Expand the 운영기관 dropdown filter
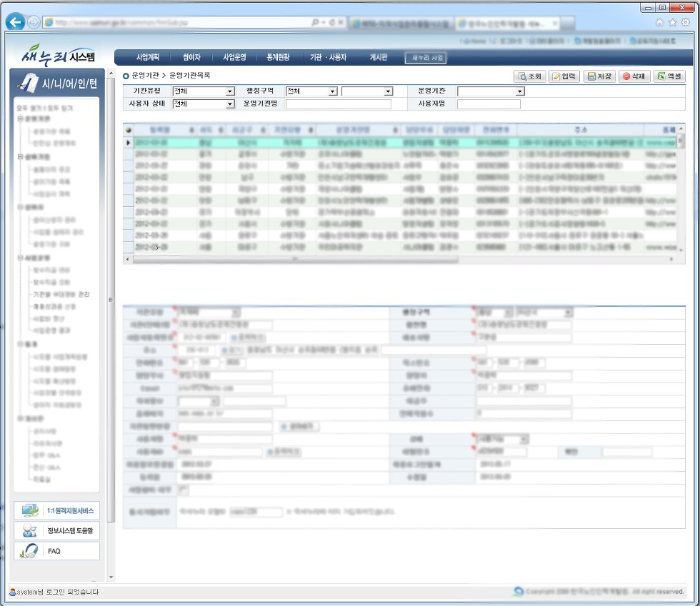Image resolution: width=700 pixels, height=606 pixels. [x=491, y=91]
